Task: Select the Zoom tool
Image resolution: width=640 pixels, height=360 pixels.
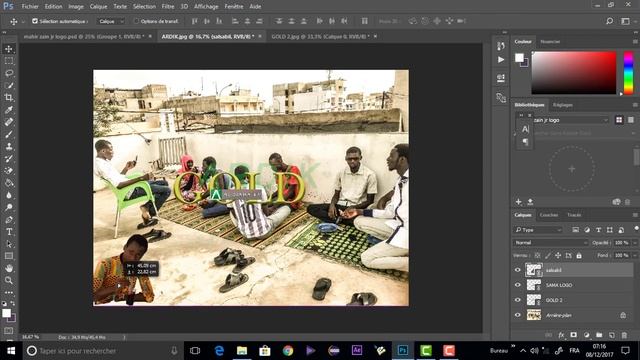Action: coord(9,280)
